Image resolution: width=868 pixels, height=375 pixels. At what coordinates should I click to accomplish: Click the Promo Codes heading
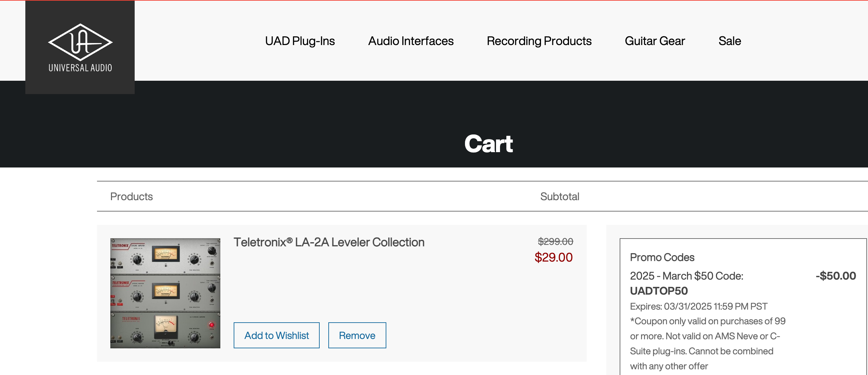point(662,257)
